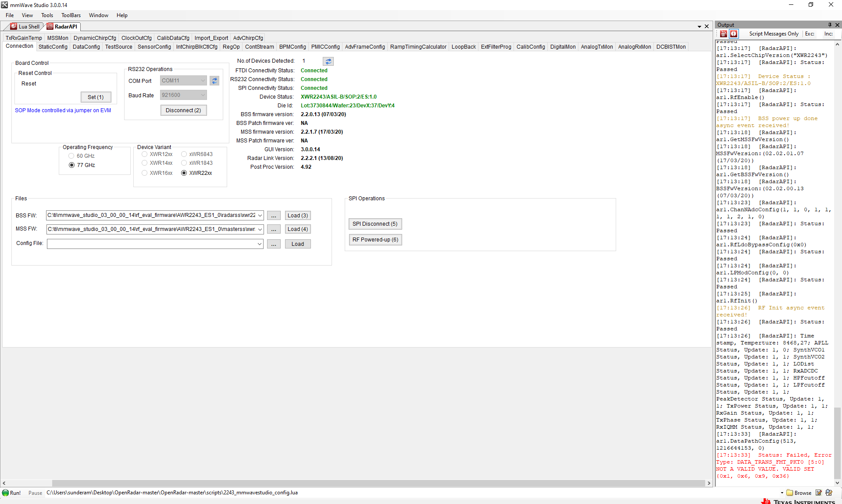Screen dimensions: 842x504
Task: Choose the XWR12xx device variant
Action: click(x=157, y=154)
